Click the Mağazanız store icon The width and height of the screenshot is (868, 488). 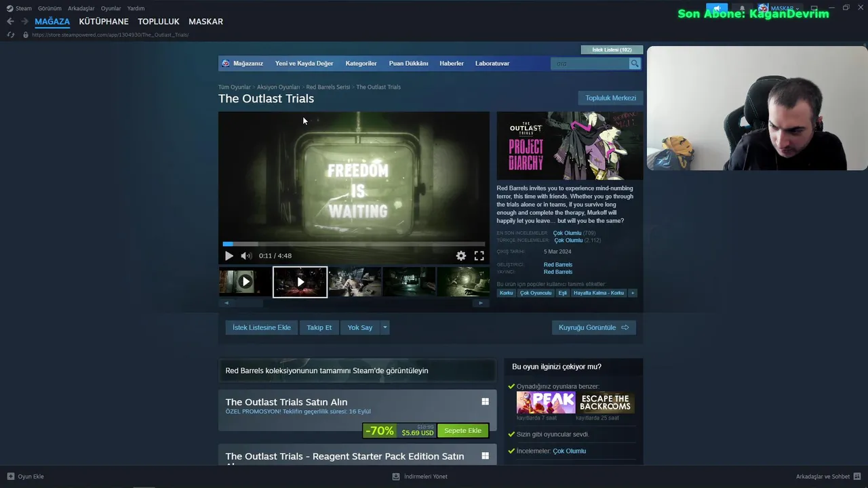(x=226, y=63)
